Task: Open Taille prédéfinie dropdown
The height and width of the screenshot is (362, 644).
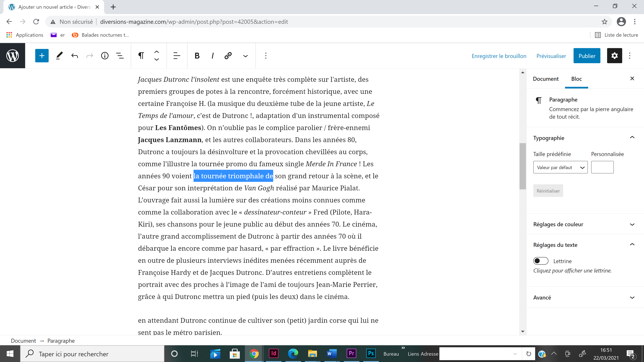Action: tap(560, 167)
